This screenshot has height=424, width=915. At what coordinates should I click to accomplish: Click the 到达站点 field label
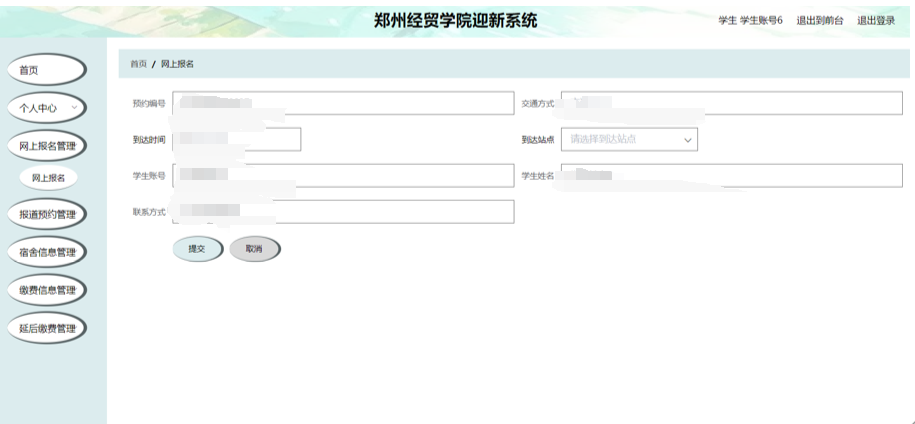point(538,140)
